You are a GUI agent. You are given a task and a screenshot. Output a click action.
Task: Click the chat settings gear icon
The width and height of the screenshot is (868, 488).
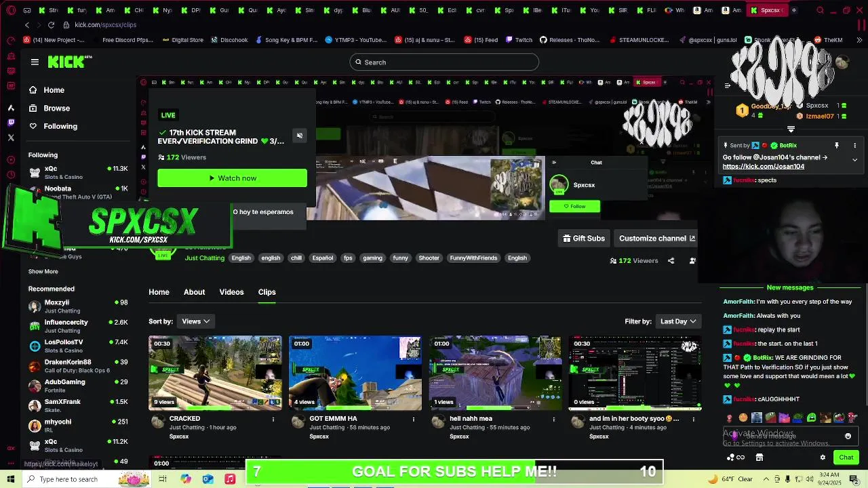tap(823, 457)
